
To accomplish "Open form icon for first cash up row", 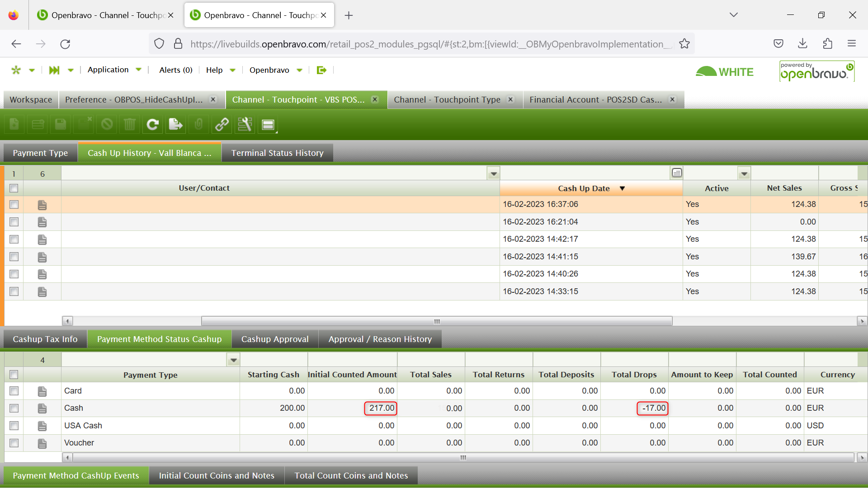I will 42,205.
